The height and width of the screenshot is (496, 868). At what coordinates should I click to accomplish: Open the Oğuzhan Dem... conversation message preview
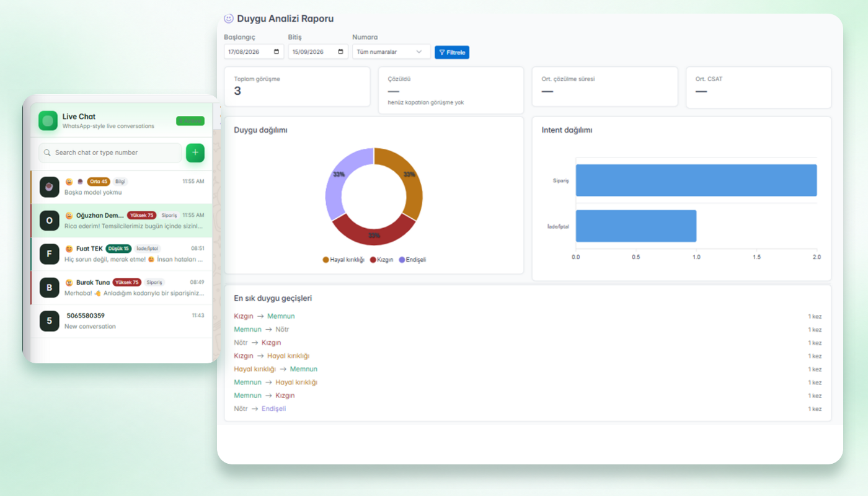tap(134, 226)
